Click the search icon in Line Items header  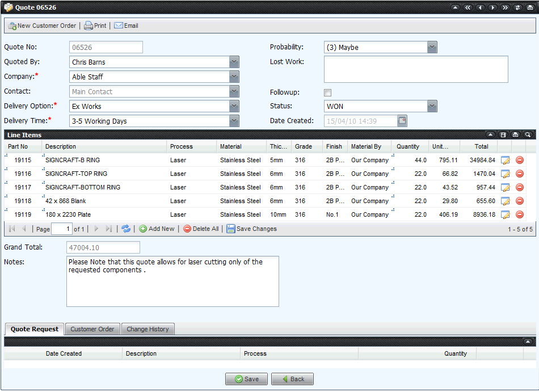(x=528, y=135)
